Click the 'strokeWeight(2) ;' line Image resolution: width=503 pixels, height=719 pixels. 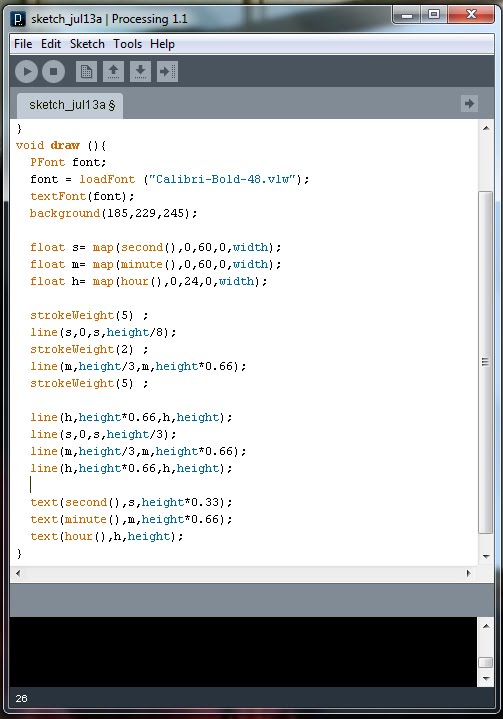click(x=89, y=349)
